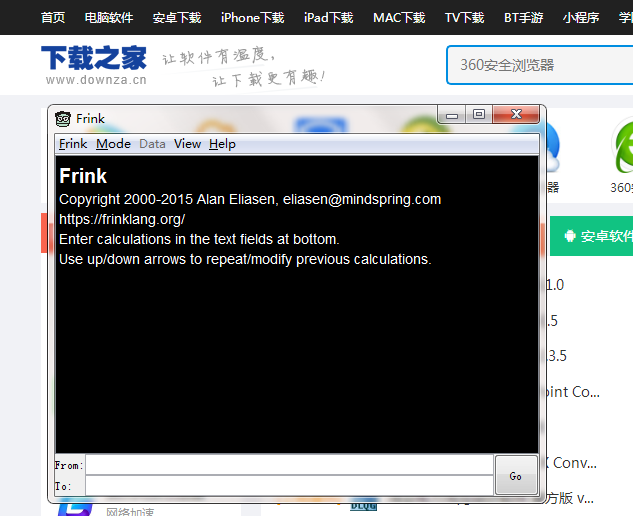Click the Frink title text in output

pos(83,176)
